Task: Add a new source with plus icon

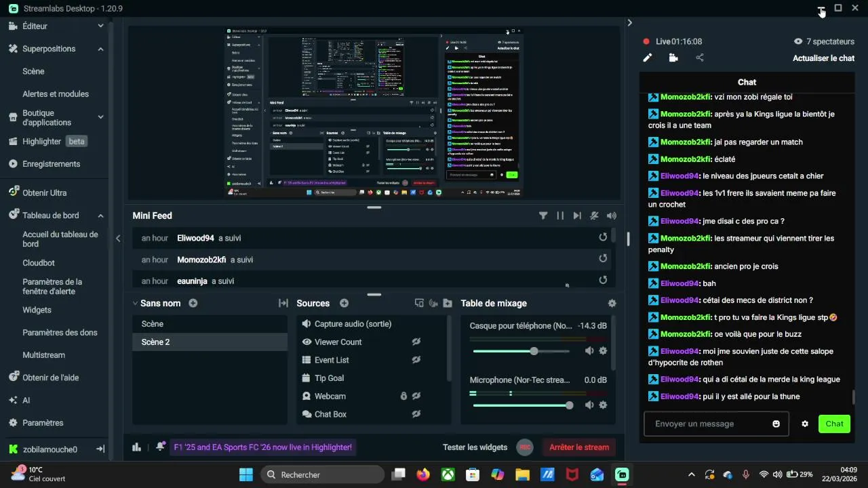Action: pyautogui.click(x=344, y=303)
